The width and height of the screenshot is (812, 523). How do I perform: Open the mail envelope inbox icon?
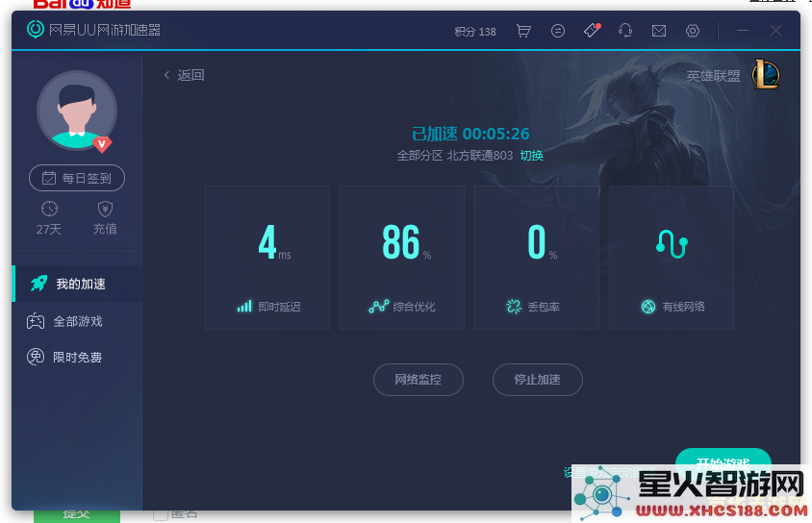(x=659, y=31)
